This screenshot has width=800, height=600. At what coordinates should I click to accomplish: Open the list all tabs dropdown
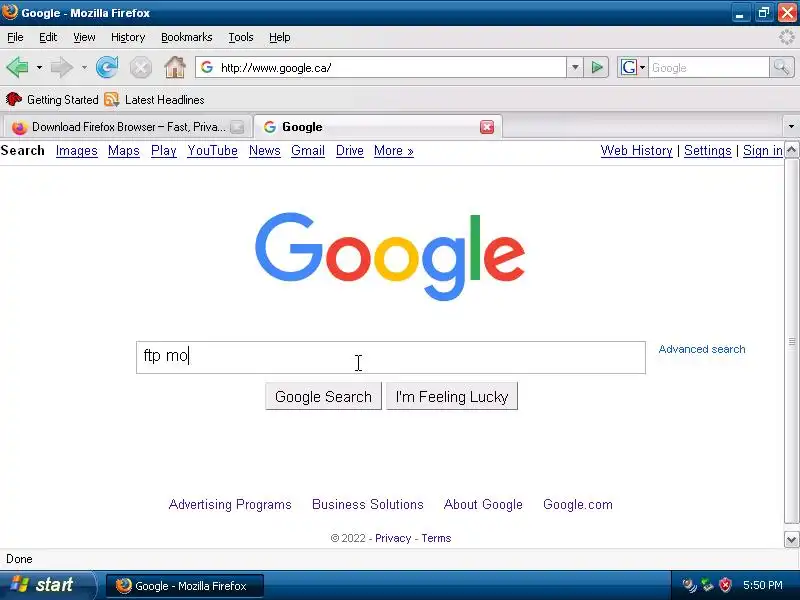point(791,127)
